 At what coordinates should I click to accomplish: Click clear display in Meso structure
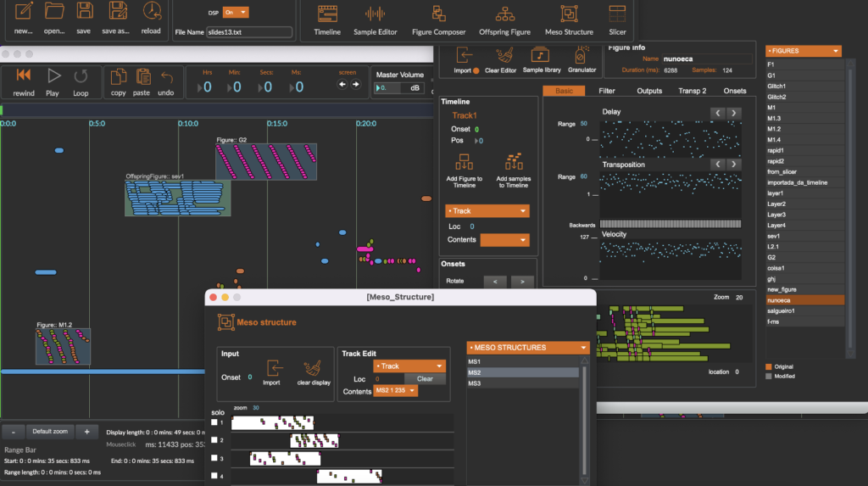pos(313,368)
